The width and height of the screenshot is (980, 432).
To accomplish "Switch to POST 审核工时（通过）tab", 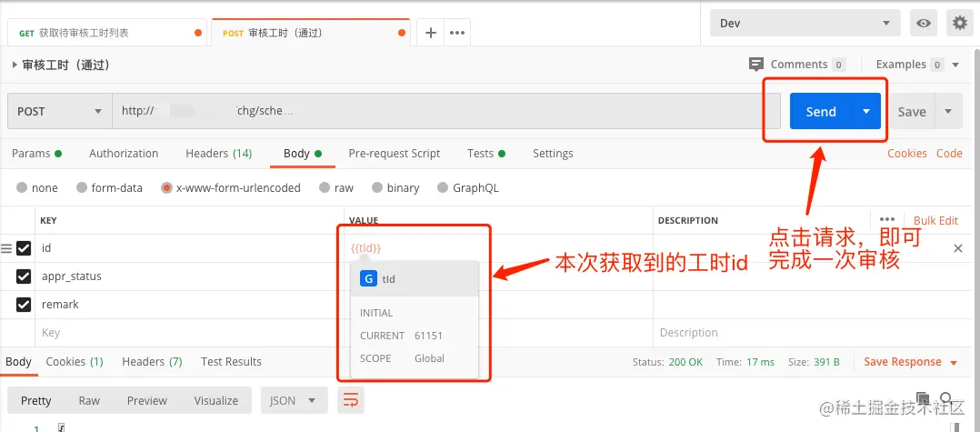I will 311,33.
